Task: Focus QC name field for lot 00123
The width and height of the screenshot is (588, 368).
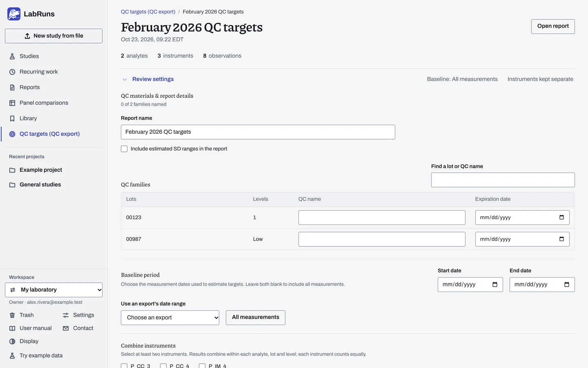Action: point(382,218)
